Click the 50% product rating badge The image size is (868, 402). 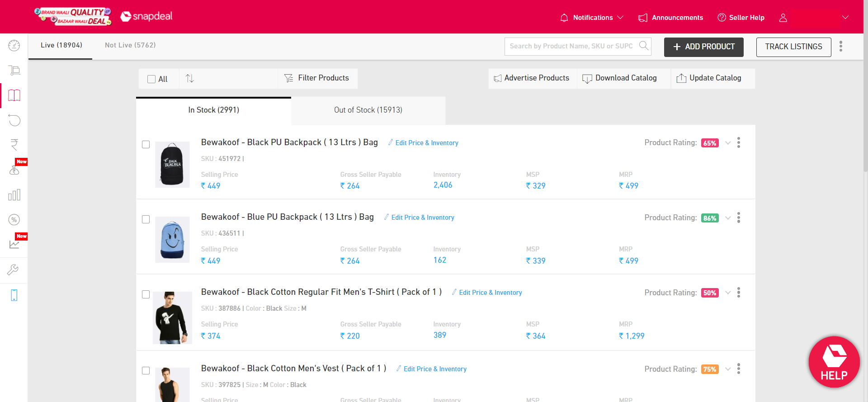tap(710, 293)
